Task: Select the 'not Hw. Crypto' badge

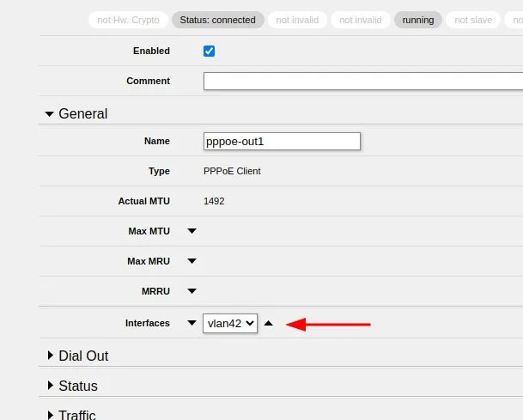Action: (x=128, y=20)
